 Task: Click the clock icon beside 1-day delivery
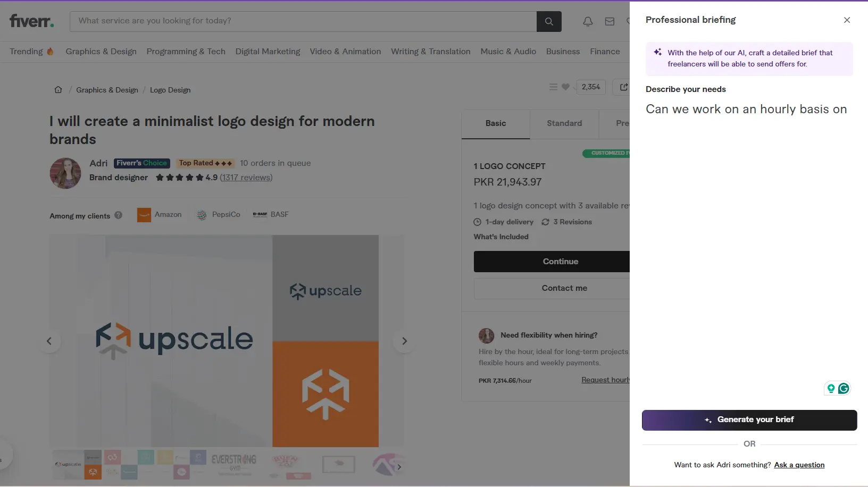(478, 222)
